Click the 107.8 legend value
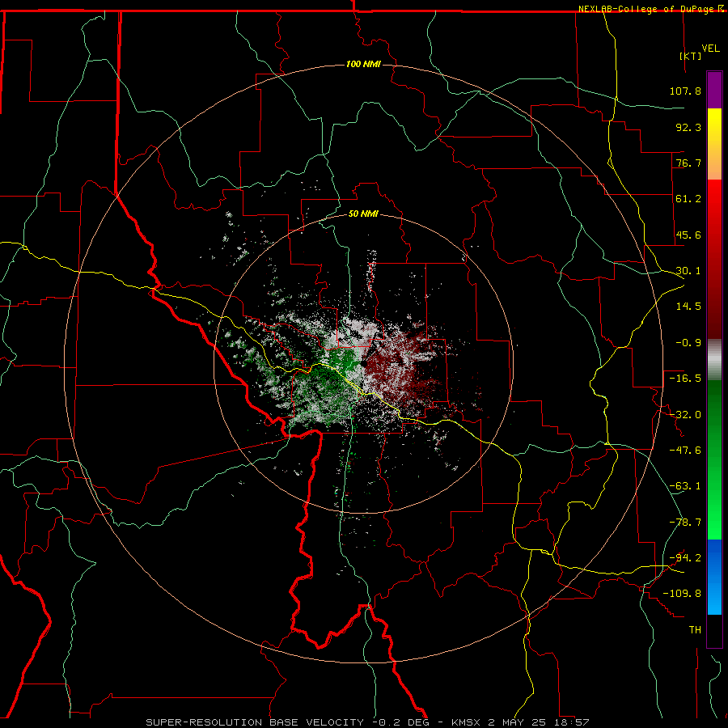 click(685, 91)
